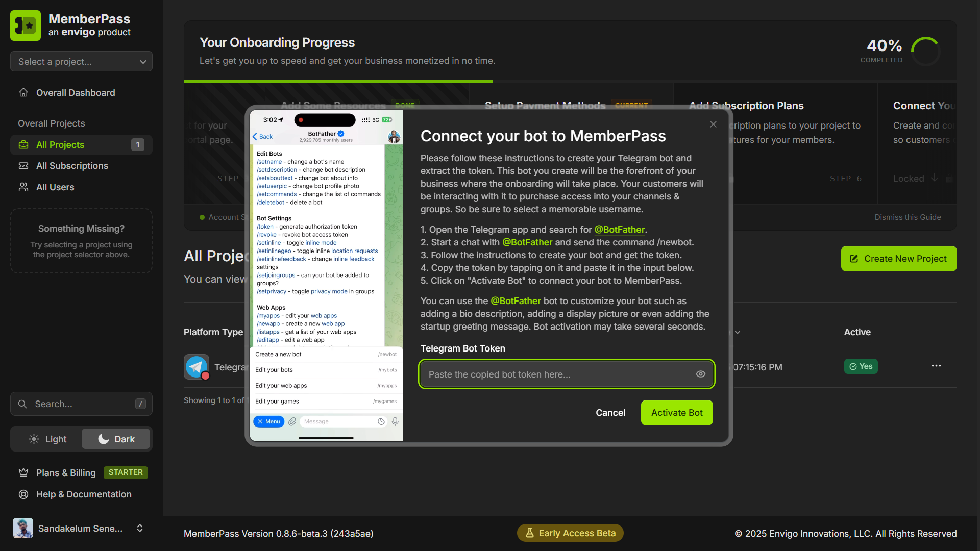Open the All Users people icon

coord(23,187)
